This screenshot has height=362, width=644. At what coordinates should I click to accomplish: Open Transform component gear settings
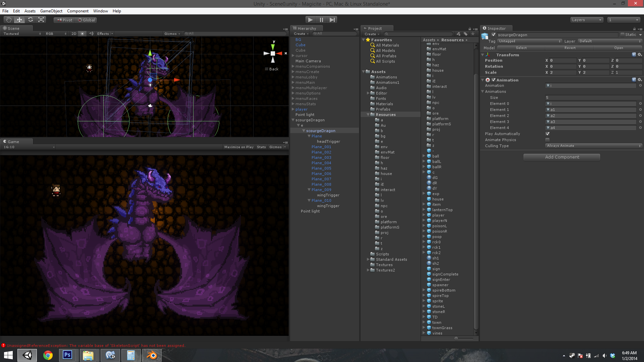click(x=640, y=55)
